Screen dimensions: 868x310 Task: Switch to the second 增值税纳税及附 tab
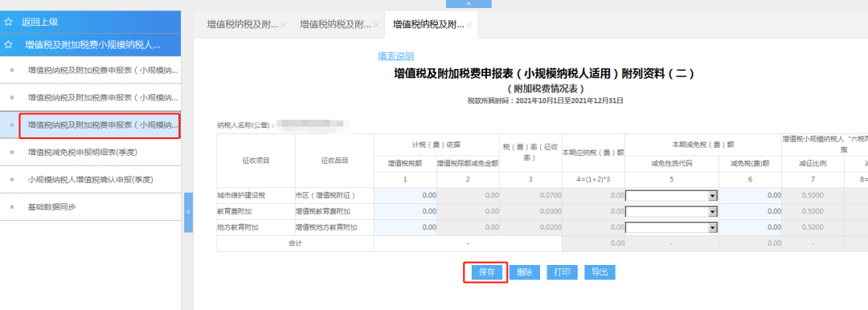(x=335, y=24)
